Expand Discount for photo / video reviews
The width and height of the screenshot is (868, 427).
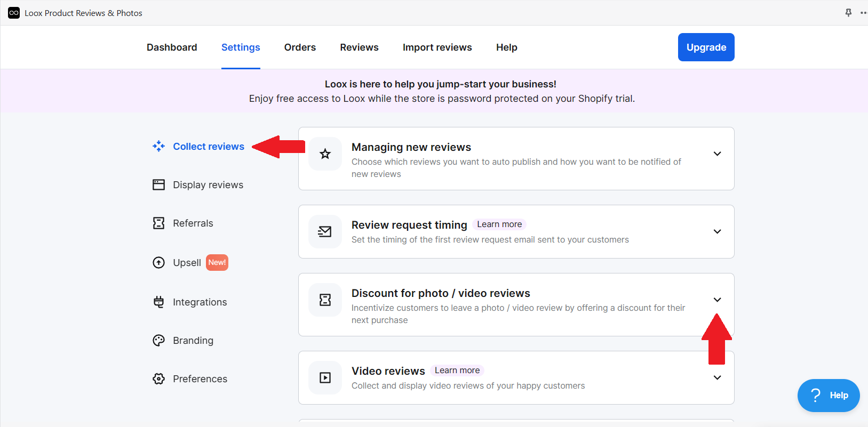(718, 300)
